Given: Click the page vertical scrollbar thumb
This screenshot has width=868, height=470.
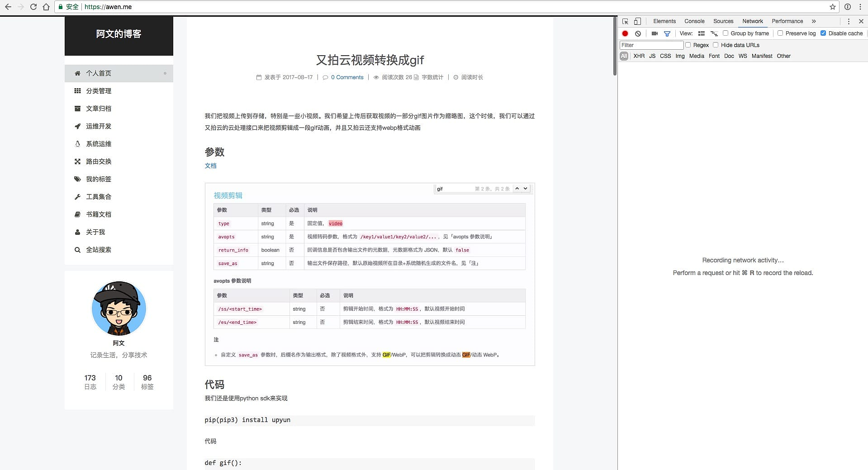Looking at the screenshot, I should pos(615,45).
